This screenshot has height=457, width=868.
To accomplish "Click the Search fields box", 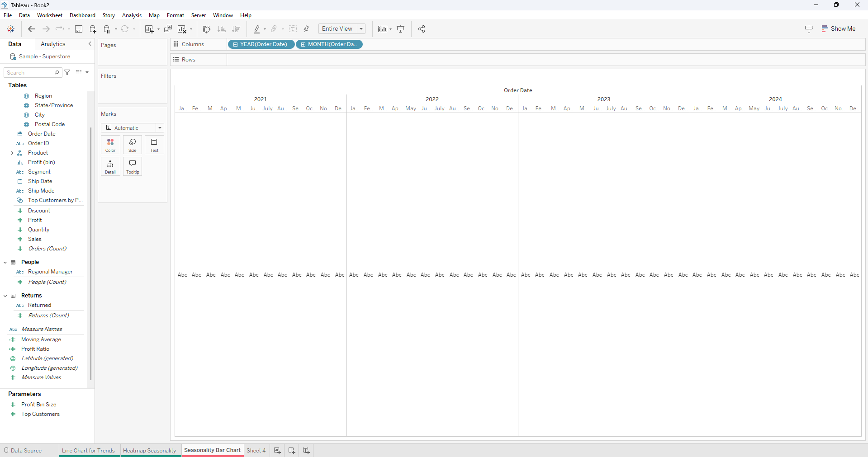I will 33,72.
